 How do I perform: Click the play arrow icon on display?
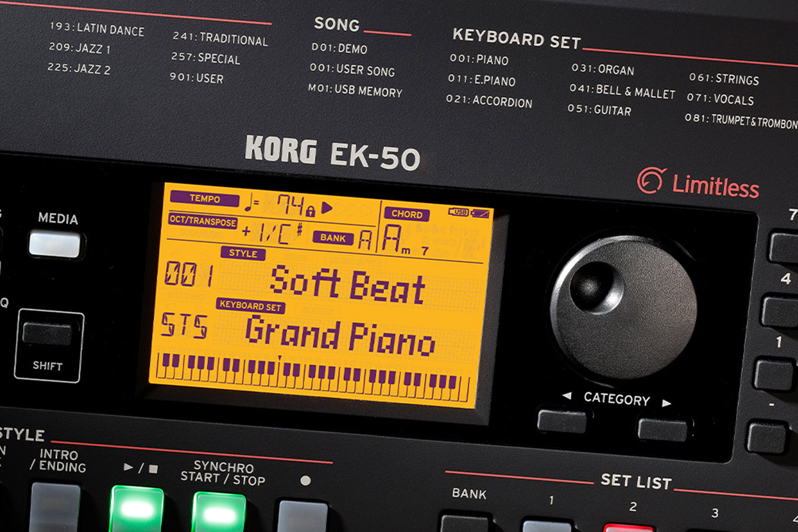tap(327, 208)
